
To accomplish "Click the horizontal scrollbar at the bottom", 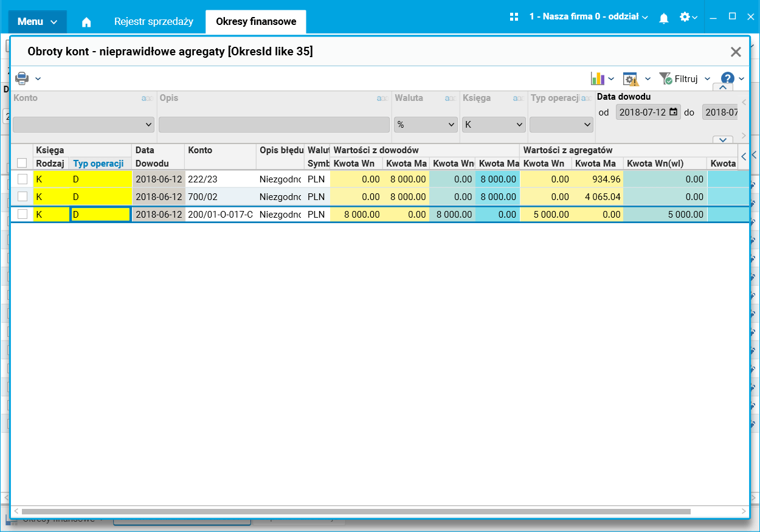I will 356,511.
